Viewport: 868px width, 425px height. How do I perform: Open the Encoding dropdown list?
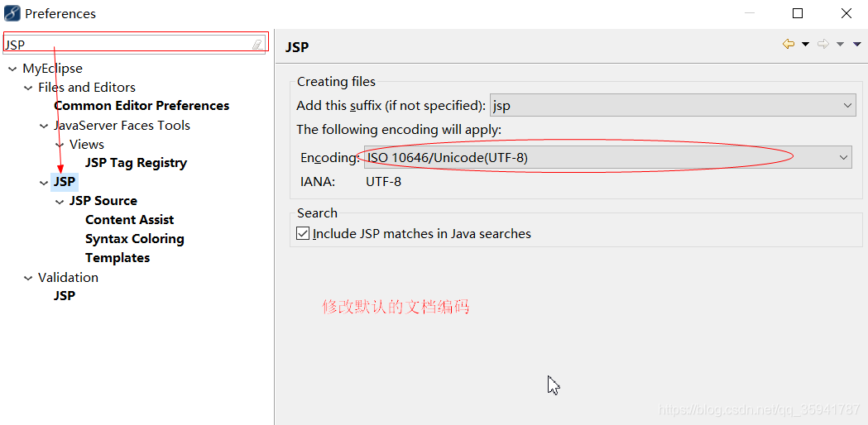coord(608,158)
